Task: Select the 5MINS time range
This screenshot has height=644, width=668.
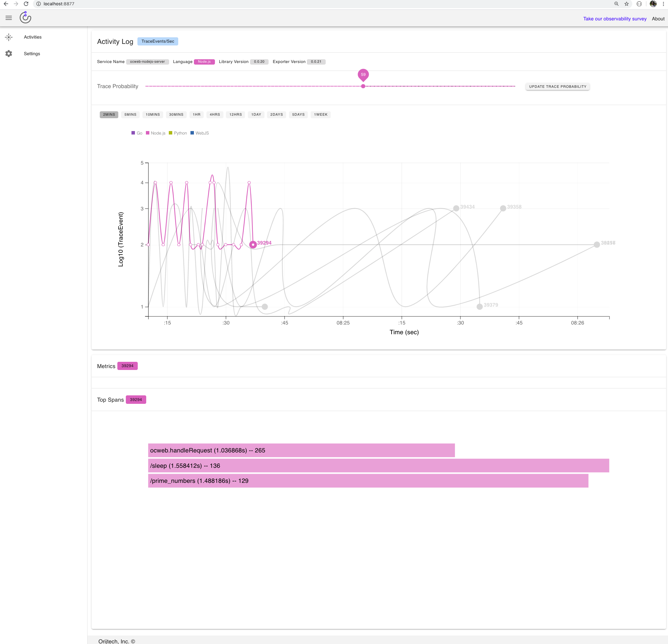Action: click(x=130, y=114)
